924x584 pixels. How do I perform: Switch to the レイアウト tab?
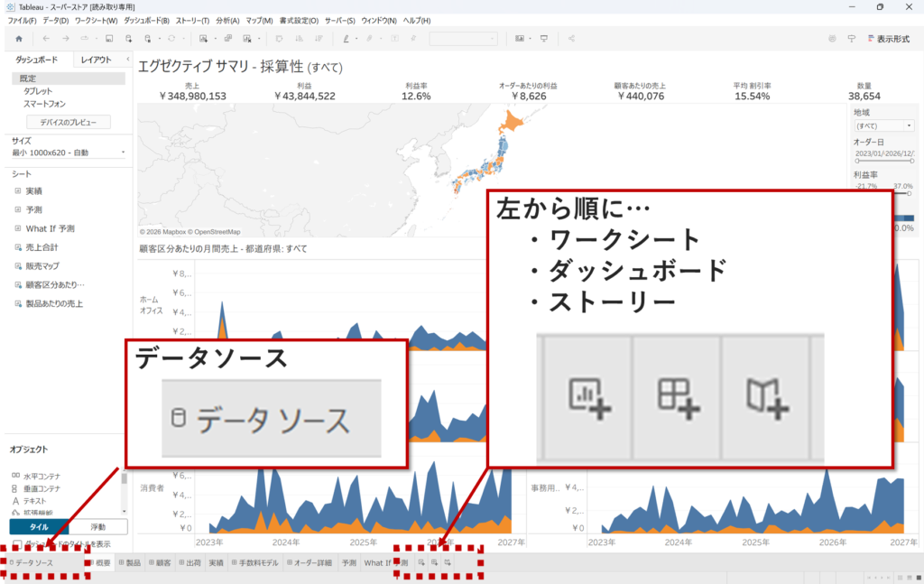[x=97, y=60]
